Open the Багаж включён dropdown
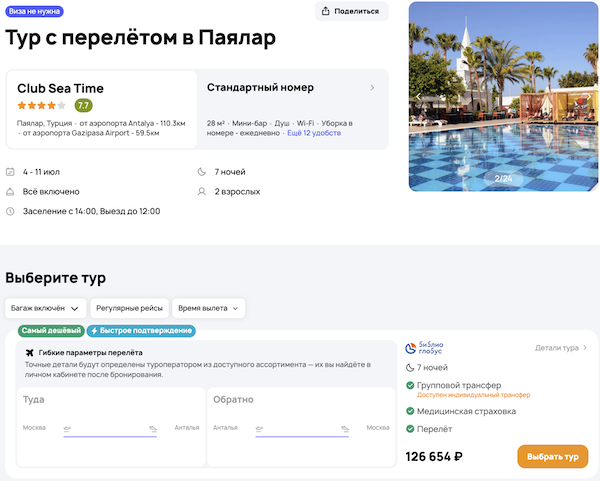 [x=45, y=308]
